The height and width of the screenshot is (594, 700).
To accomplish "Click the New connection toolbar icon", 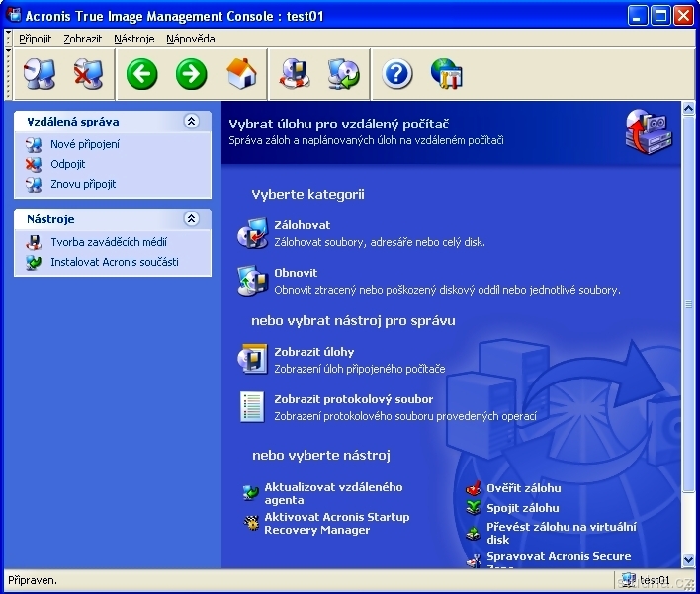I will (x=40, y=74).
